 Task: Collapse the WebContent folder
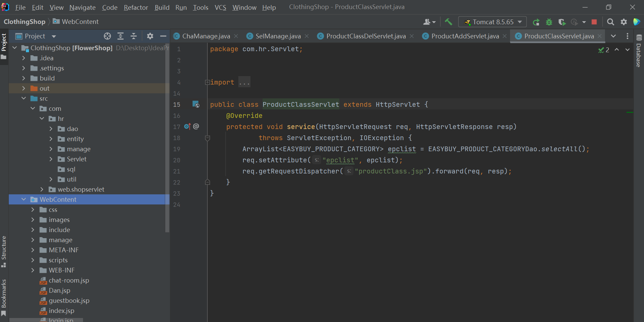[x=23, y=199]
